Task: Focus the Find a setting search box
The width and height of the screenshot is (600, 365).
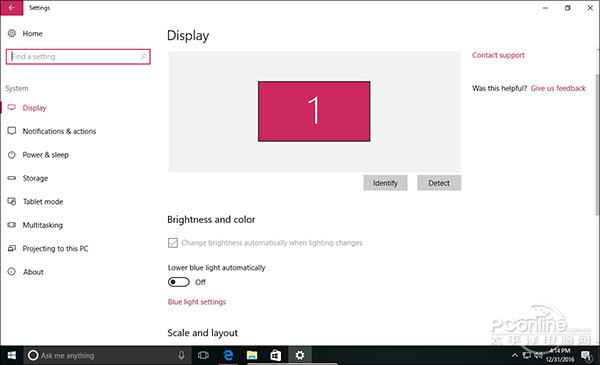Action: coord(78,57)
